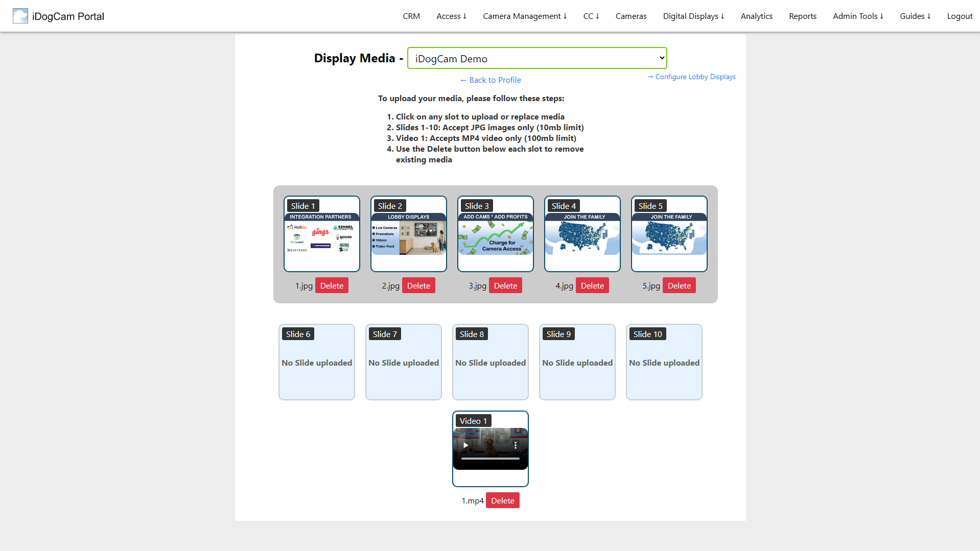Click the empty Slide 10 upload slot
The width and height of the screenshot is (980, 551).
coord(664,362)
